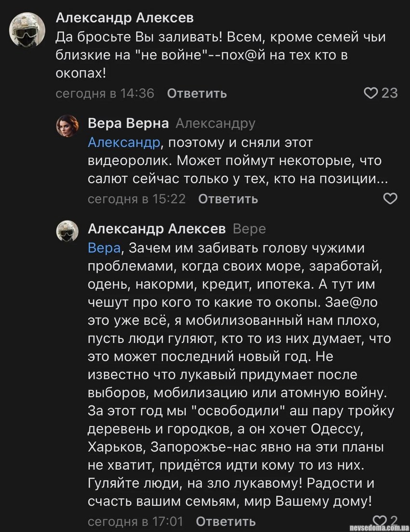The width and height of the screenshot is (410, 532).
Task: Open the timestamp сегодня в 17:01
Action: [136, 521]
